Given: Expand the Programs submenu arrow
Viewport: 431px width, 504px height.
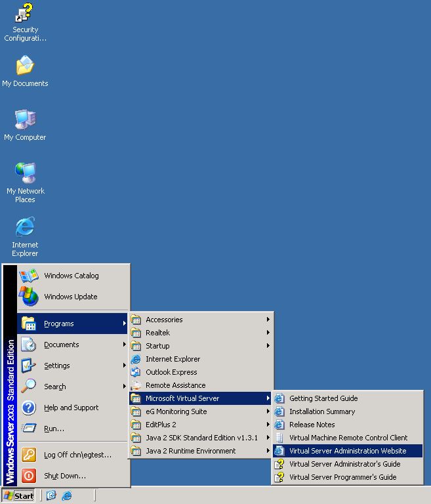Looking at the screenshot, I should click(125, 324).
